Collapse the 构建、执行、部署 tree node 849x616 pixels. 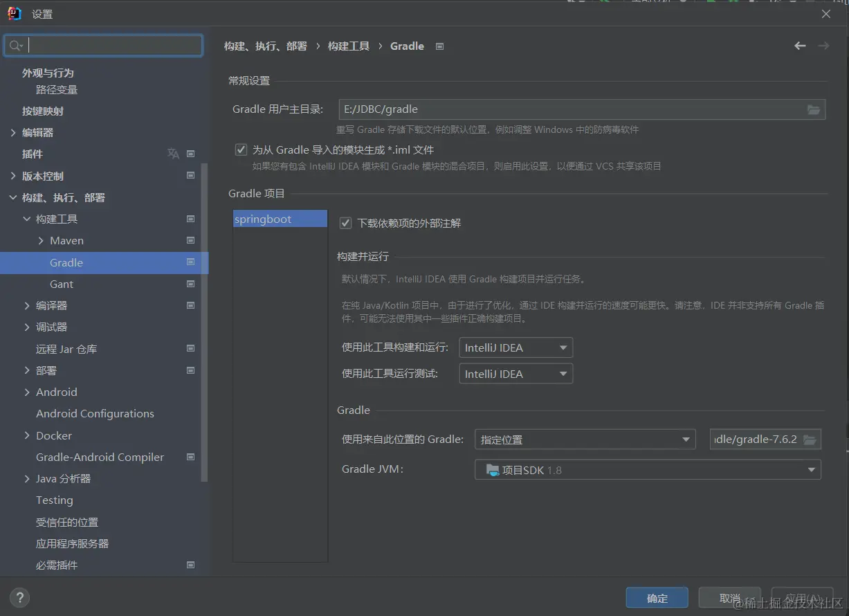13,197
